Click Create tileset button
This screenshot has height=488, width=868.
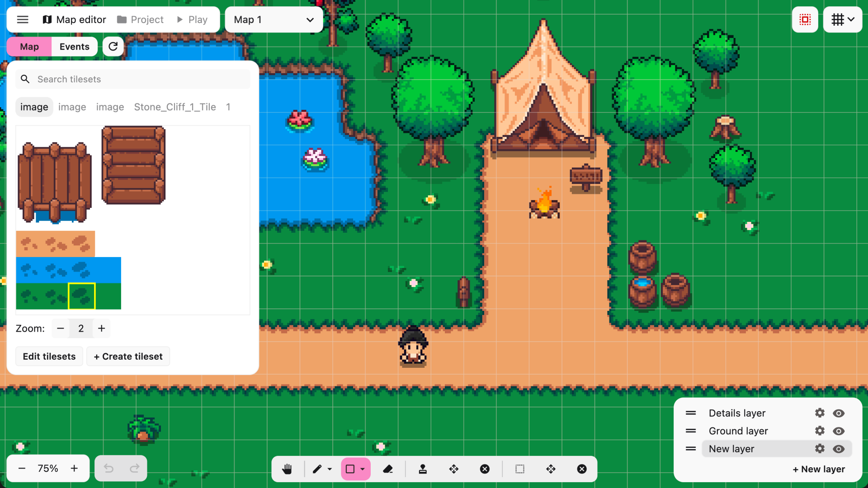tap(128, 357)
